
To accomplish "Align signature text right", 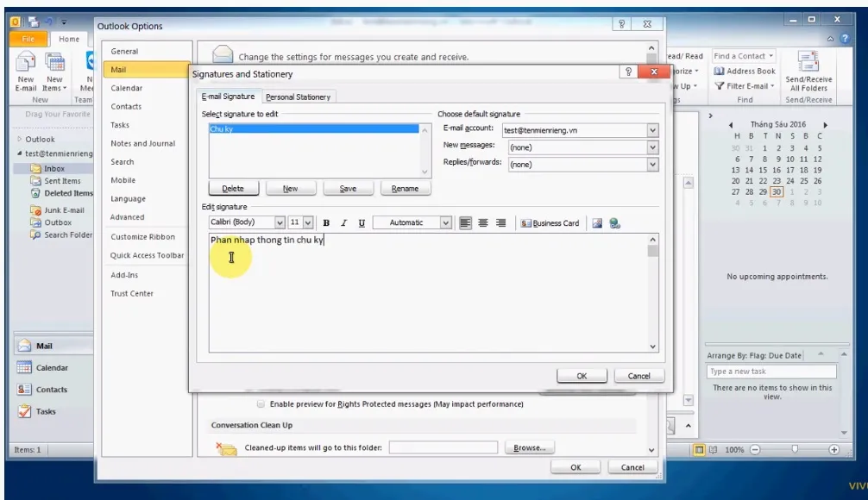I will click(x=500, y=223).
